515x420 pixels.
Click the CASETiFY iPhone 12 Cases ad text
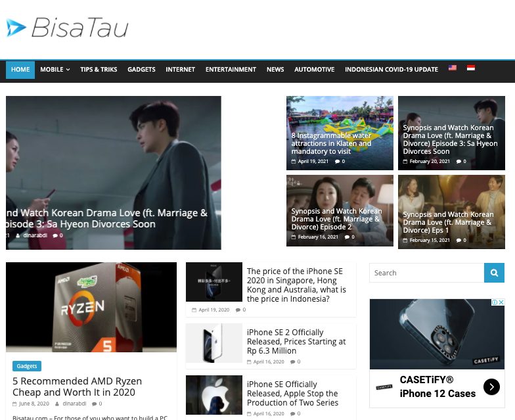point(437,386)
